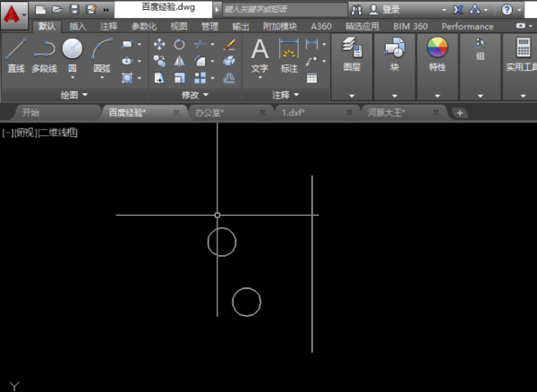Click the keyword search input field
The height and width of the screenshot is (392, 537).
285,10
